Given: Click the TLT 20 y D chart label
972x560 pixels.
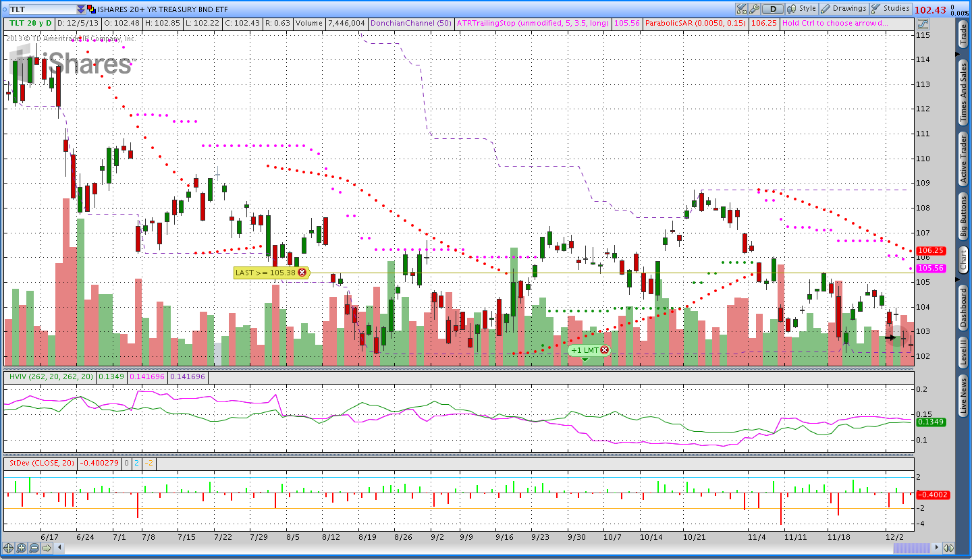Looking at the screenshot, I should [x=30, y=23].
